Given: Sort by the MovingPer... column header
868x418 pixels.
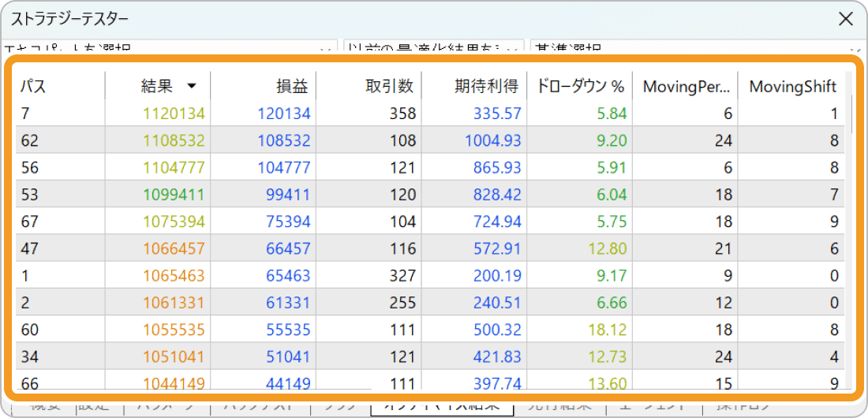Looking at the screenshot, I should [685, 86].
